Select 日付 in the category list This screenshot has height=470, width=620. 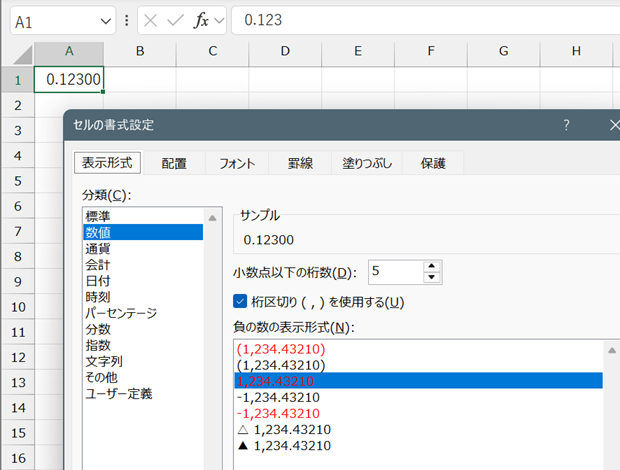[x=143, y=281]
